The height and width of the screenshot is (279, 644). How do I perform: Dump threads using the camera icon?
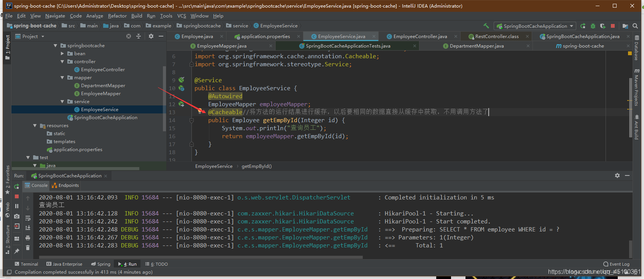(x=17, y=216)
